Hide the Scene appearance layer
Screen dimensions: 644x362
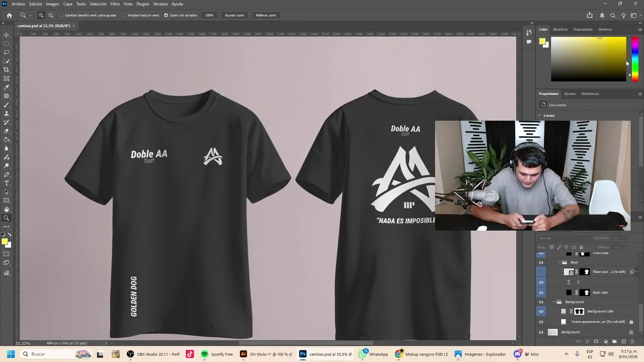(541, 322)
